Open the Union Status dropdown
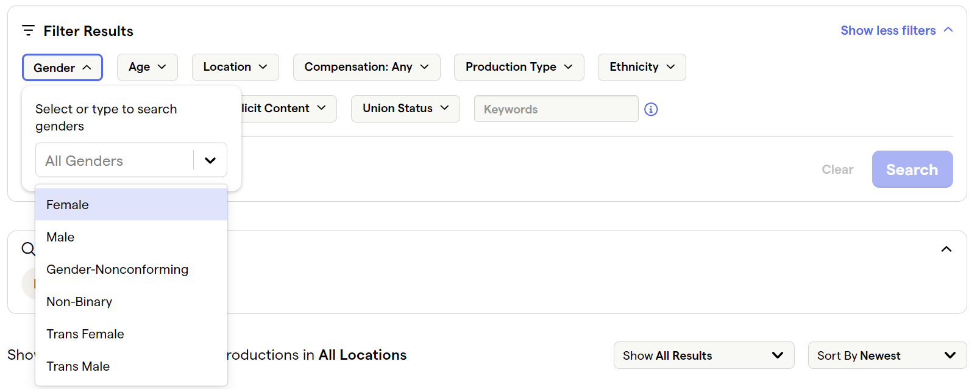The width and height of the screenshot is (980, 389). tap(405, 109)
